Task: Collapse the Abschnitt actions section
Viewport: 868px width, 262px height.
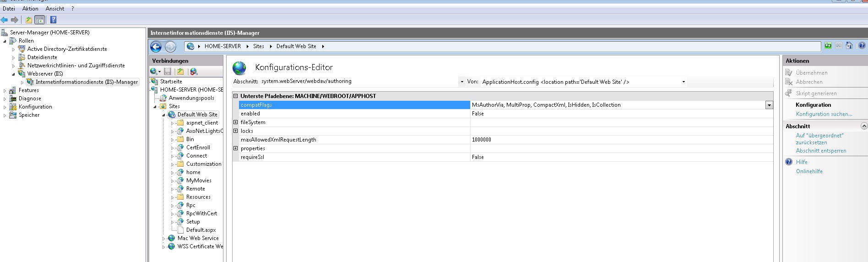Action: click(863, 126)
